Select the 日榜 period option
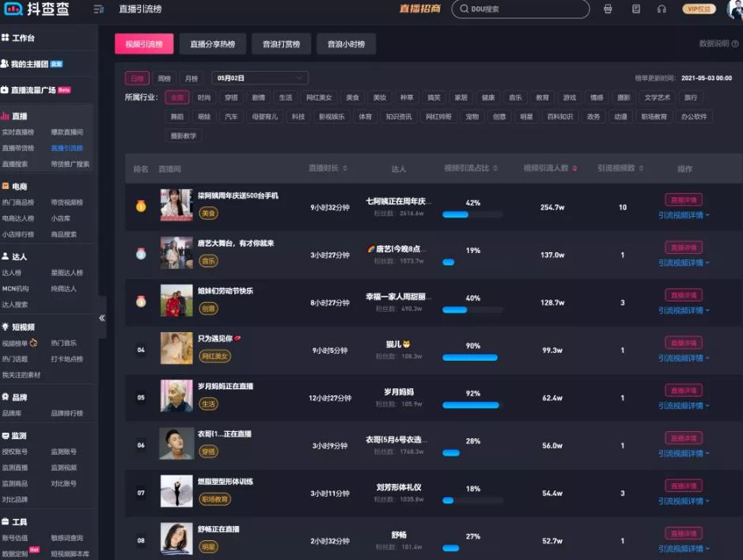743x560 pixels. tap(138, 78)
